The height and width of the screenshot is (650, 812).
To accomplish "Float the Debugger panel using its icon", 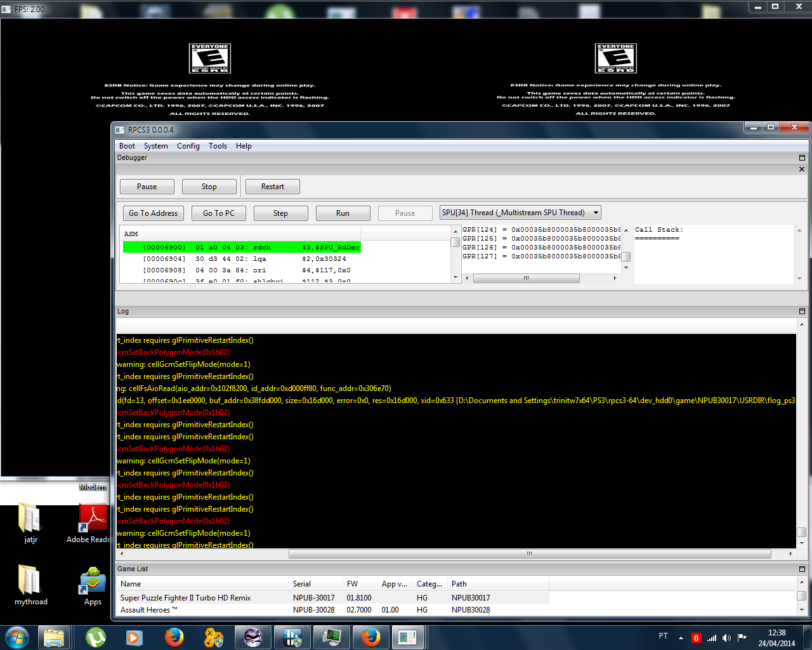I will click(802, 157).
